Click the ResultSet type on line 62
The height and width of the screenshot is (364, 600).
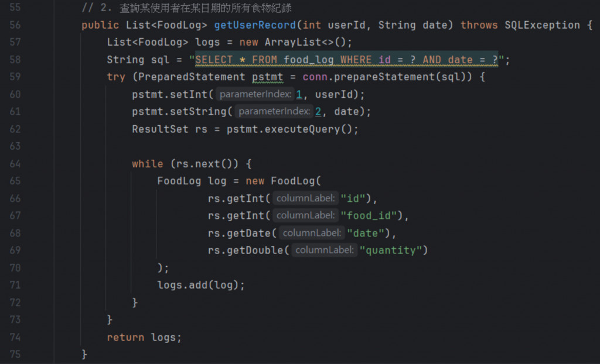pos(160,129)
